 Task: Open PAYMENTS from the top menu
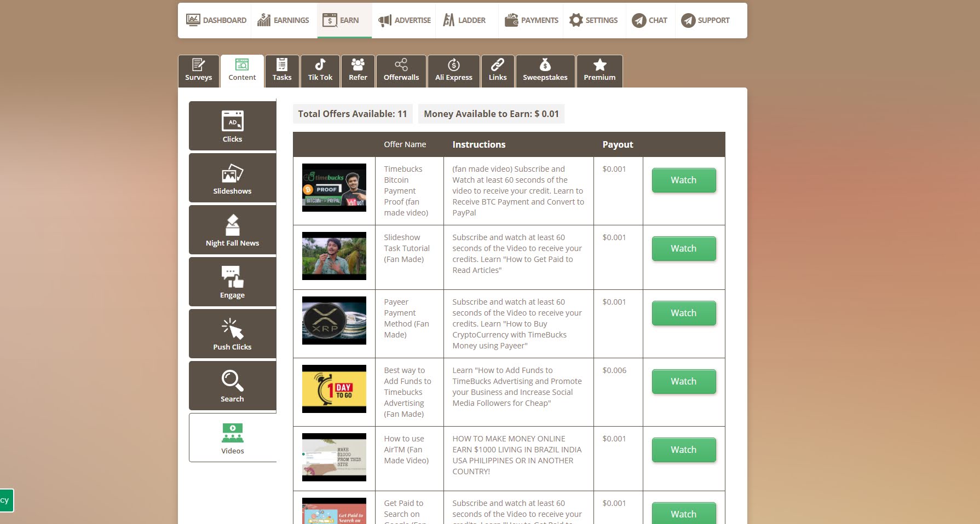click(x=531, y=20)
